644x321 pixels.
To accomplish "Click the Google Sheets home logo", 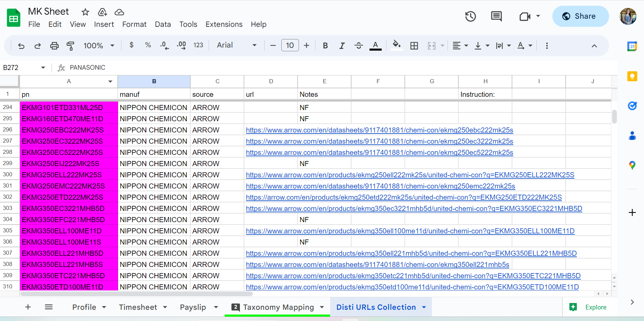I will point(14,18).
